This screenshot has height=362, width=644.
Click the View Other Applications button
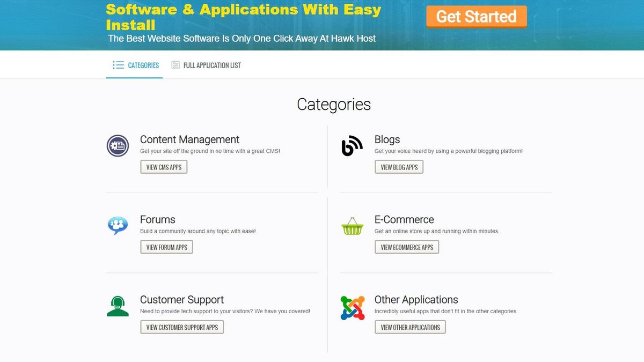point(410,327)
